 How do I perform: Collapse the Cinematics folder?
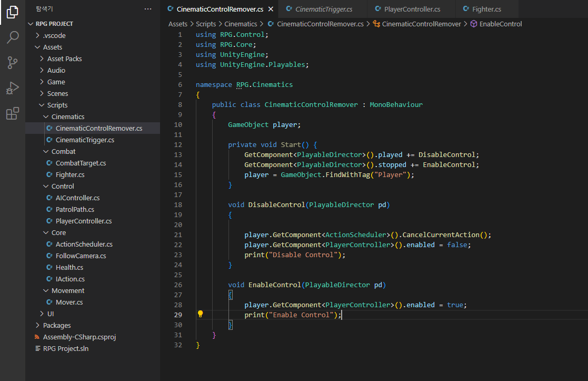67,116
